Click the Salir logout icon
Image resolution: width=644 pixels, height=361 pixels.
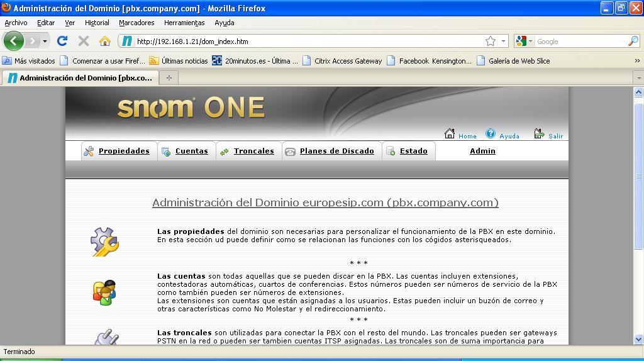click(x=539, y=134)
